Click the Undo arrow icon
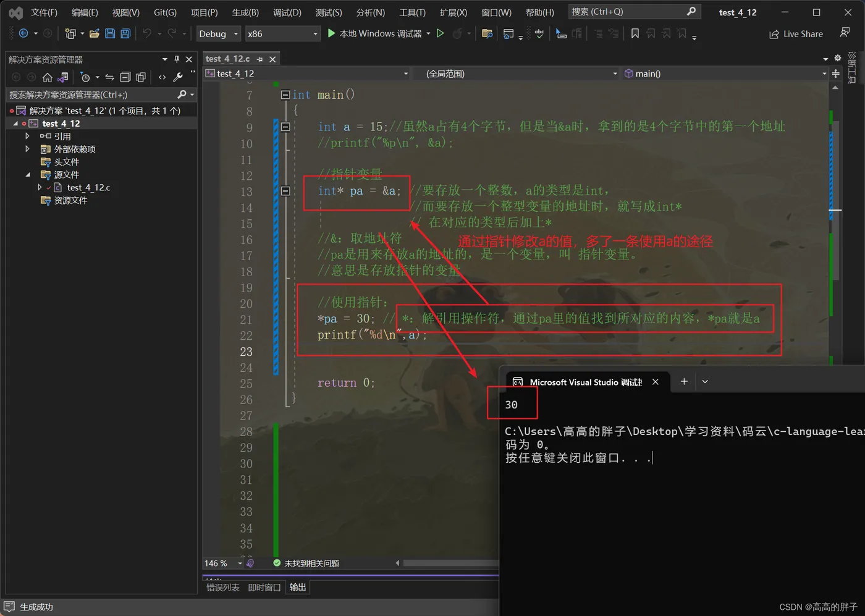The image size is (865, 616). click(147, 33)
